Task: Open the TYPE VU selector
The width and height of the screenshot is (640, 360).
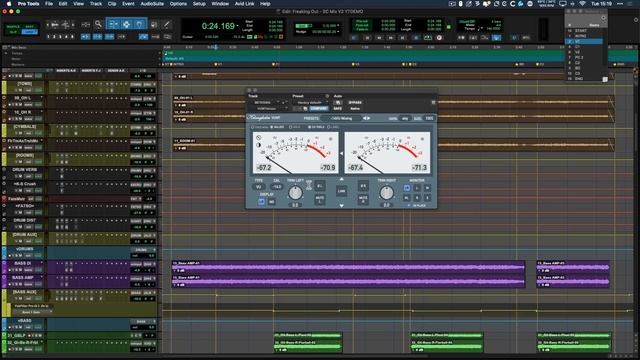Action: click(259, 187)
